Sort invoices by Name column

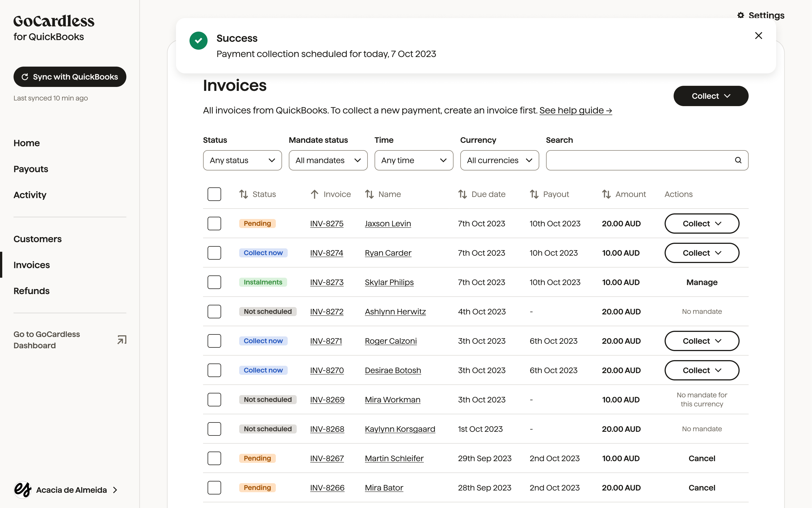[369, 194]
